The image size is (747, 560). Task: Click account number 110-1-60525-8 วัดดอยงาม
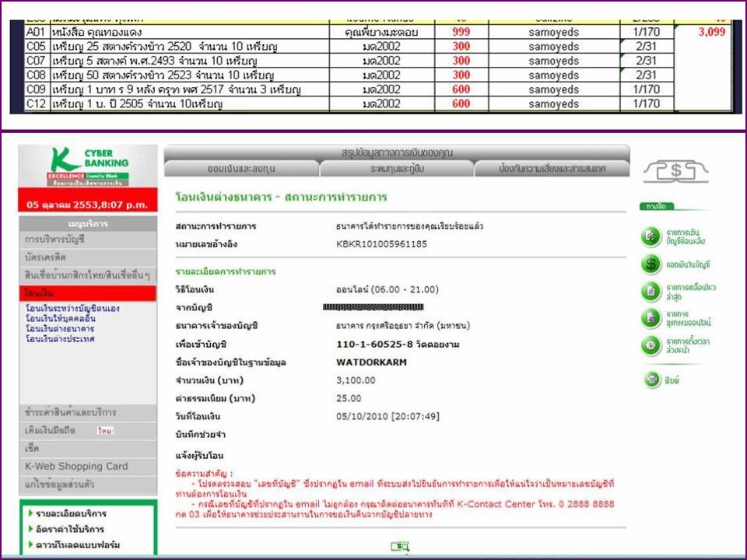coord(398,345)
